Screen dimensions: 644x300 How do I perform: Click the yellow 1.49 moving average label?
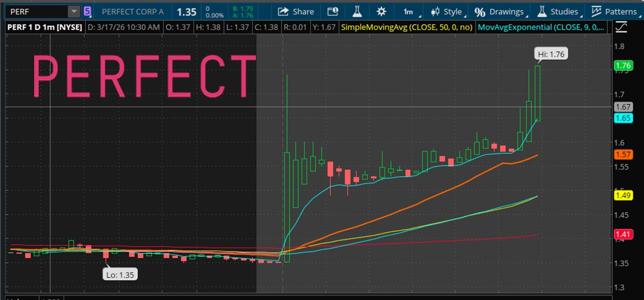[x=623, y=195]
